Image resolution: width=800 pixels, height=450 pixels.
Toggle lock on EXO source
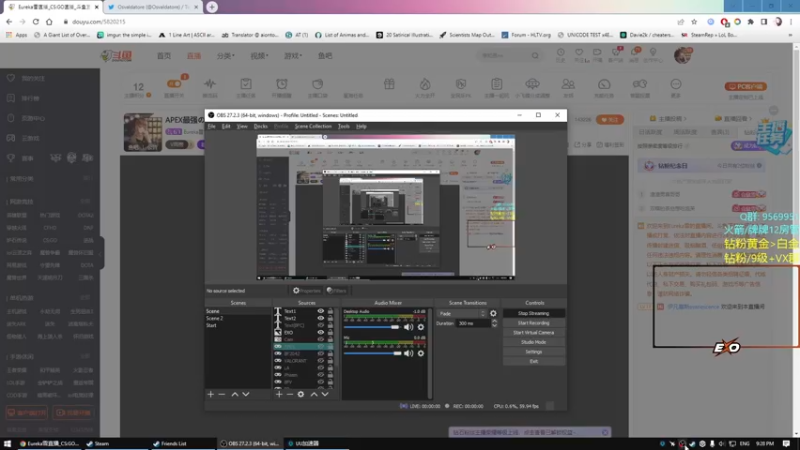(330, 332)
